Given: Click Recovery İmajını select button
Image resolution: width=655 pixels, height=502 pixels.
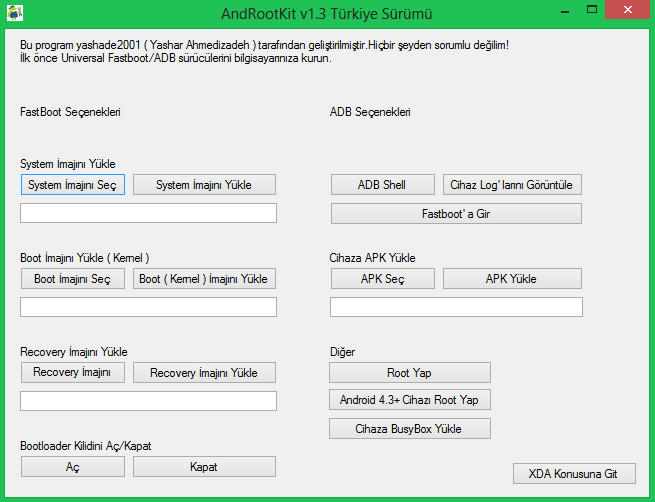Looking at the screenshot, I should (x=73, y=372).
